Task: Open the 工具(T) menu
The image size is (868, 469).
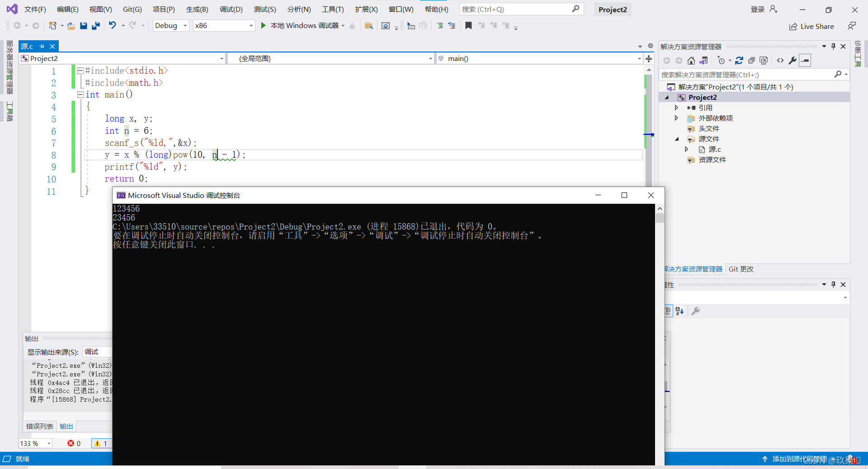Action: pyautogui.click(x=333, y=9)
